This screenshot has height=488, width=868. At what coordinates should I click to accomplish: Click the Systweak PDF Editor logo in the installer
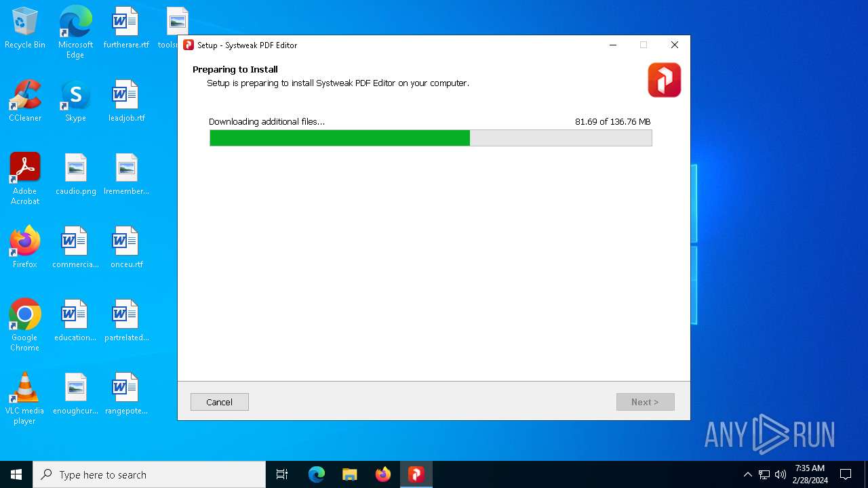click(664, 80)
